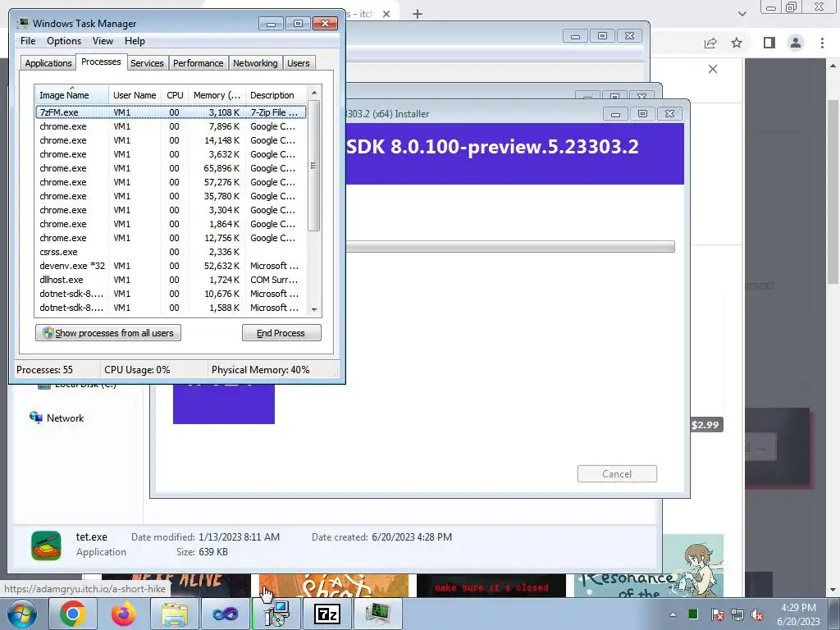Image resolution: width=840 pixels, height=630 pixels.
Task: Select the csrss.exe process row
Action: point(171,252)
